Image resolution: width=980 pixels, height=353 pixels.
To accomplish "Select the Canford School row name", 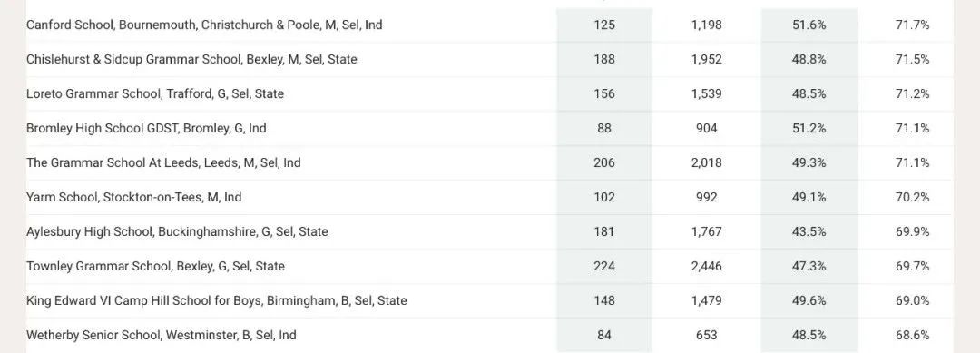I will [204, 25].
